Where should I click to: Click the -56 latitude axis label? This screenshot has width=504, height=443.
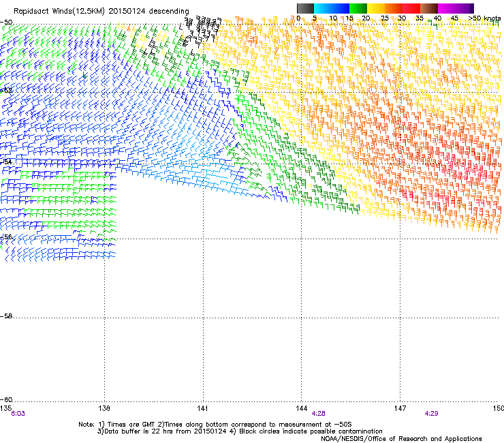pos(6,236)
